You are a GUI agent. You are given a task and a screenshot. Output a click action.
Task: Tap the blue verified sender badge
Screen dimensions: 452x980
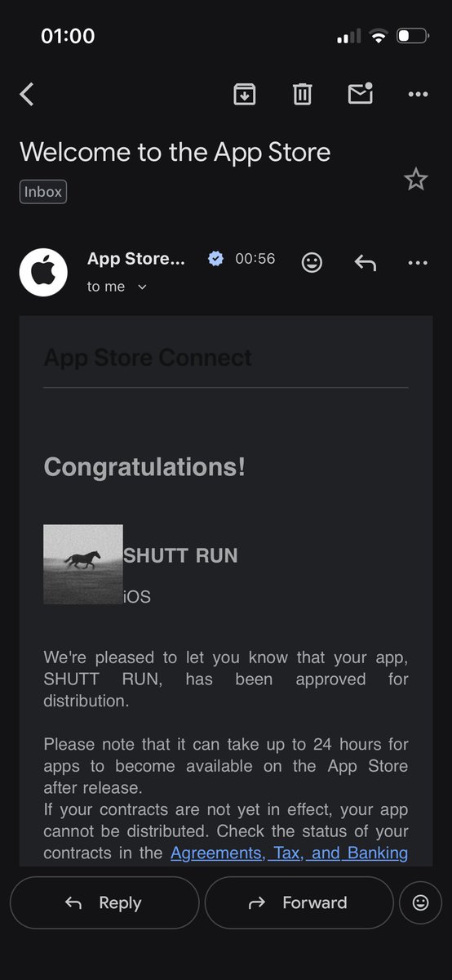[215, 259]
